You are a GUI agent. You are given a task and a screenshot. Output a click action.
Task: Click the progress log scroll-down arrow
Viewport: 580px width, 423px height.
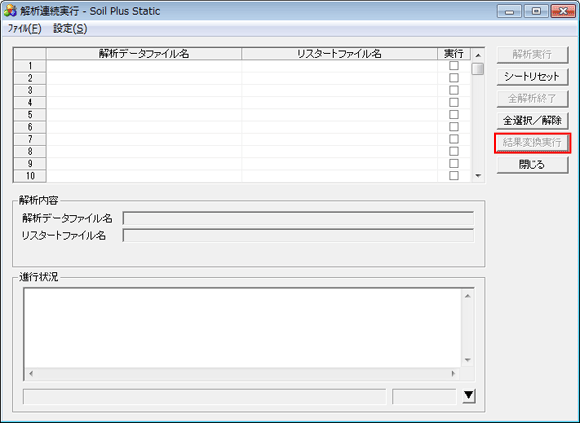[468, 360]
